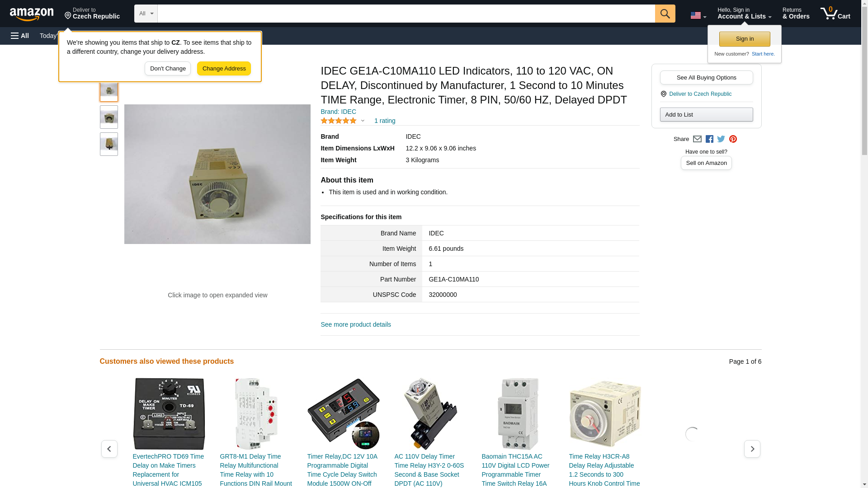Open Returns & Orders
The height and width of the screenshot is (488, 868).
click(x=796, y=13)
